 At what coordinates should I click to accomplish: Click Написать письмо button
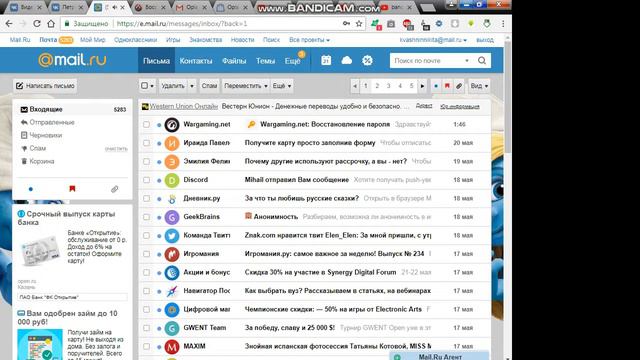[x=45, y=86]
